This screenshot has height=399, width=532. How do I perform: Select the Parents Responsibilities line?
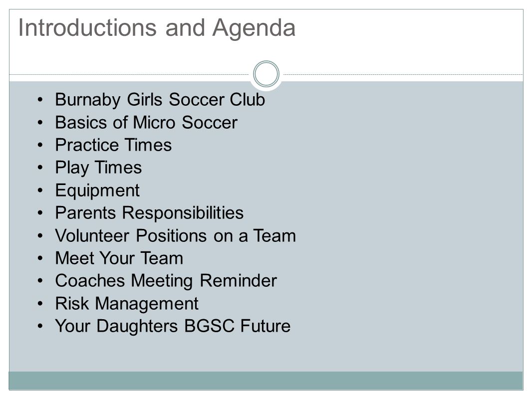[149, 213]
